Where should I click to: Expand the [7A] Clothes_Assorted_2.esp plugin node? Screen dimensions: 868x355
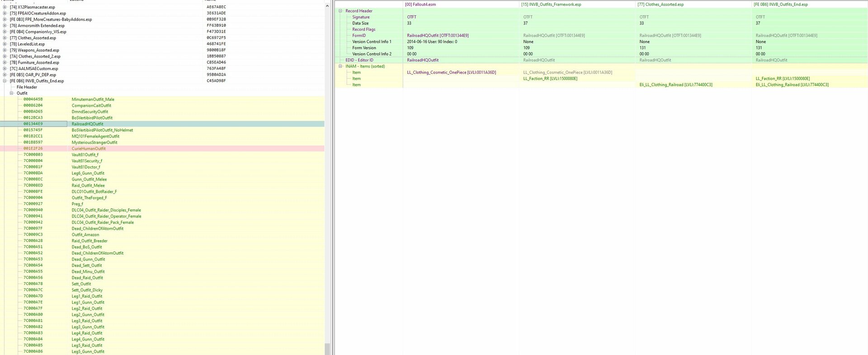[5, 57]
